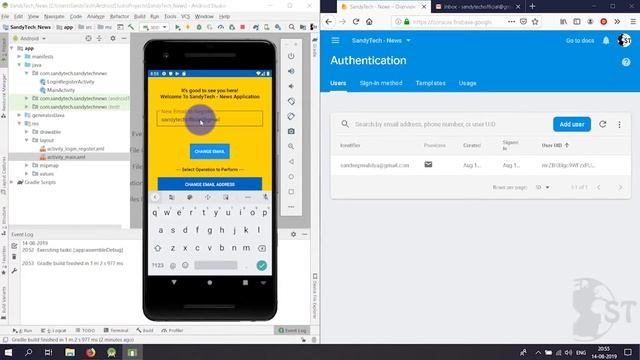Click the Windows Start button
This screenshot has height=360, width=640.
click(8, 352)
